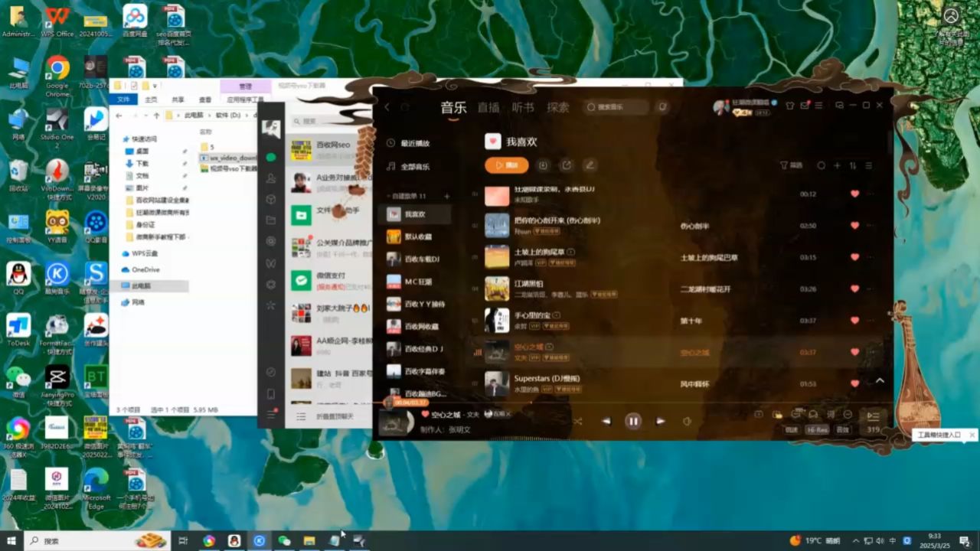Click message envelope icon in player header

(805, 106)
